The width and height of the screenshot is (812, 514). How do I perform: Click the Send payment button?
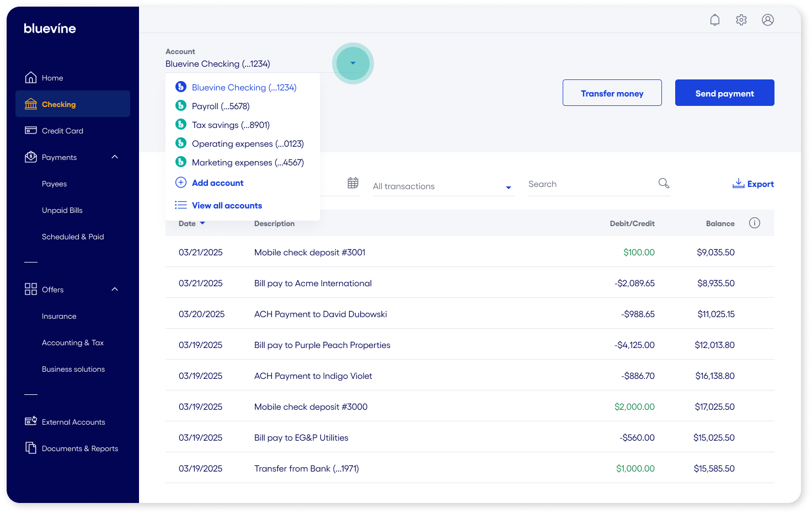tap(724, 93)
